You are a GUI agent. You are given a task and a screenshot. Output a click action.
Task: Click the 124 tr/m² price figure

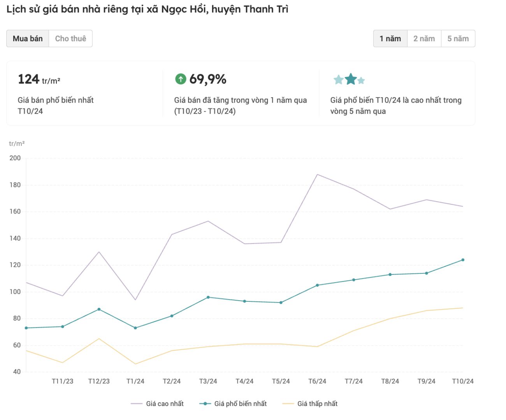point(39,79)
